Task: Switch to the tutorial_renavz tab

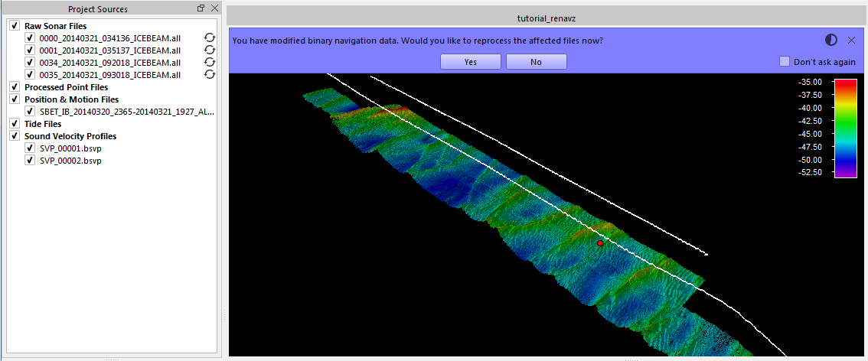Action: click(x=546, y=16)
